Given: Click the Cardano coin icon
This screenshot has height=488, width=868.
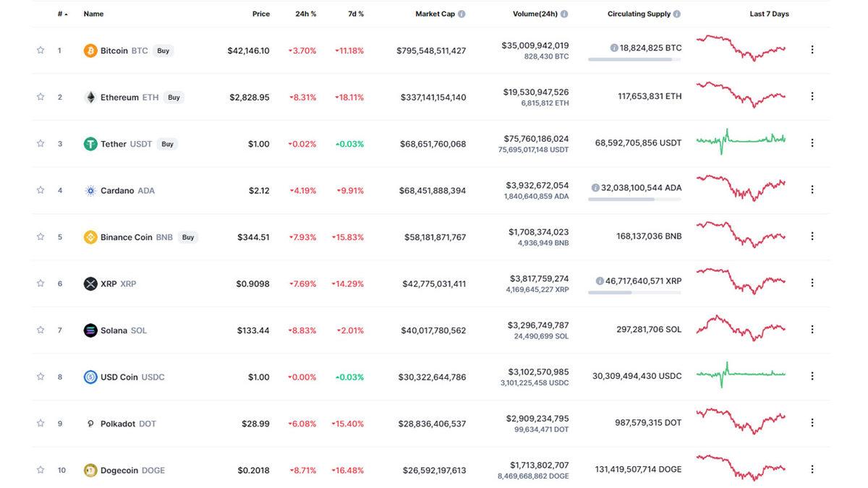Looking at the screenshot, I should point(90,189).
